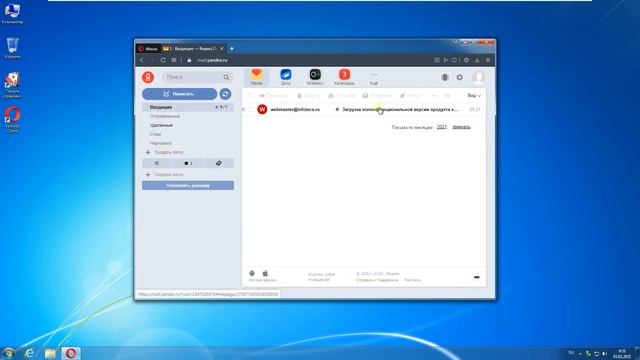Open the Opera easy setup icon
Image resolution: width=640 pixels, height=360 pixels.
pos(488,60)
